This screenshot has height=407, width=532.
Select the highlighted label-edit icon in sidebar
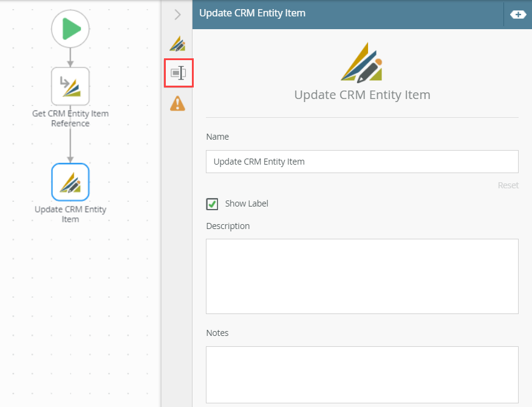click(x=178, y=72)
